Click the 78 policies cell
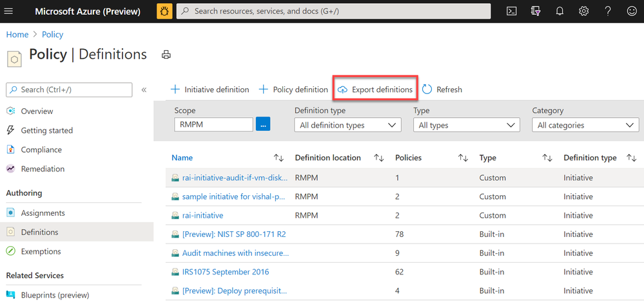 (400, 234)
